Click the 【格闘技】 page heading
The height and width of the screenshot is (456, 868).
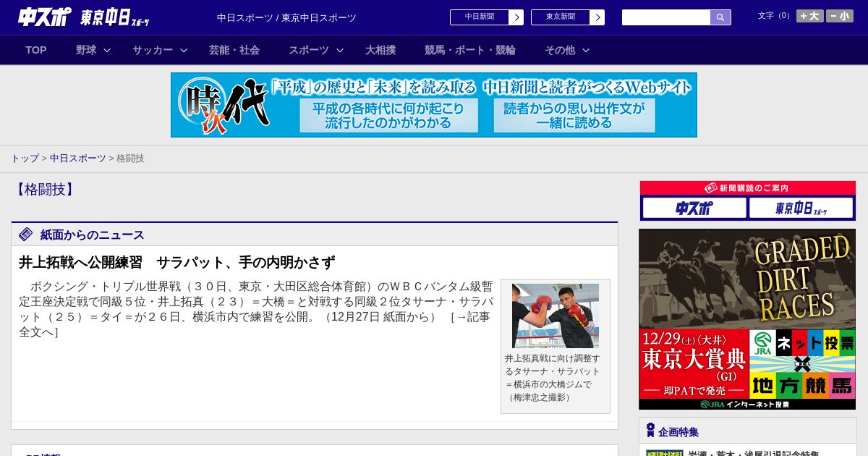click(45, 190)
